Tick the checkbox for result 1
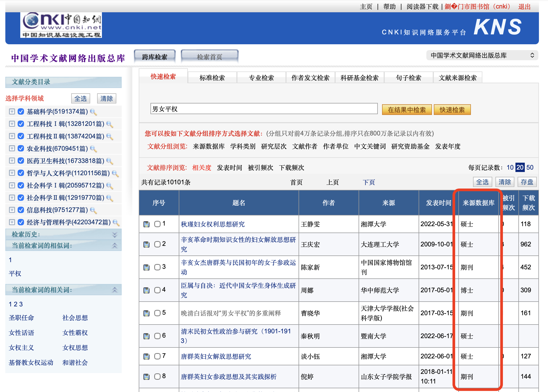Viewport: 548px width, 392px height. [157, 224]
